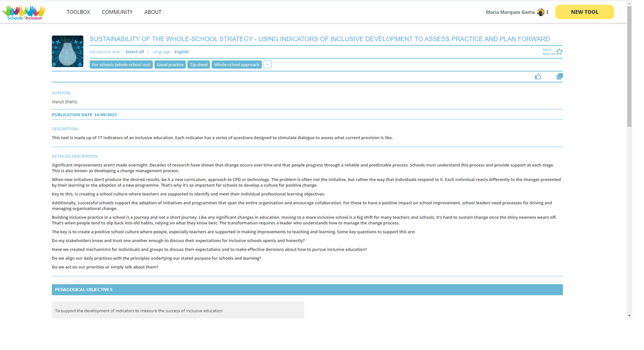Viewport: 644px width, 350px height.
Task: Expand more tags with the plus button
Action: point(267,64)
